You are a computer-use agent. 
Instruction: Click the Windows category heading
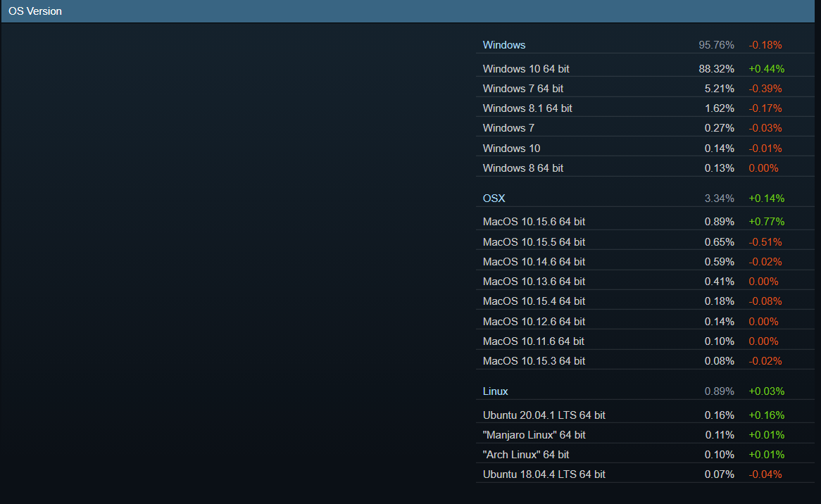[x=504, y=45]
